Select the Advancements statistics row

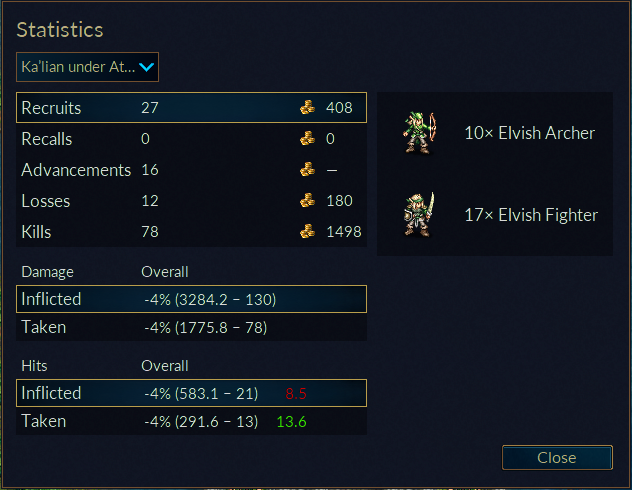pos(191,170)
